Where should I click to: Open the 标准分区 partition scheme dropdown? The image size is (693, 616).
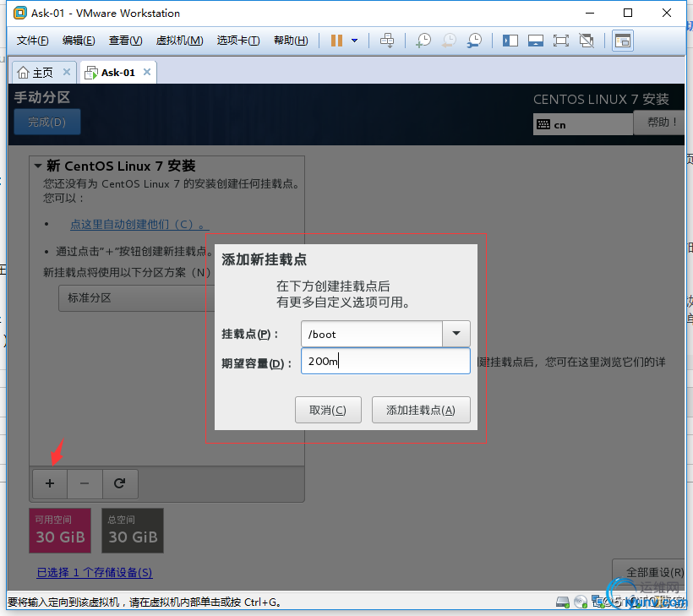[137, 297]
